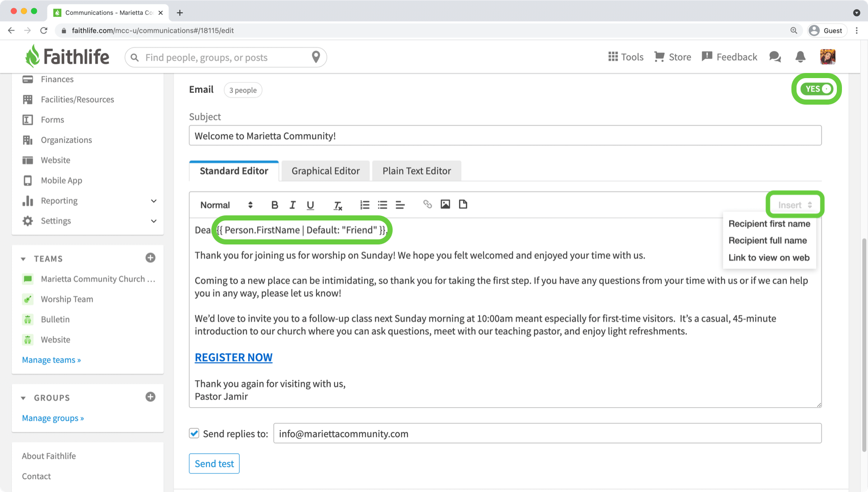This screenshot has width=868, height=492.
Task: Collapse the Groups section
Action: click(23, 398)
